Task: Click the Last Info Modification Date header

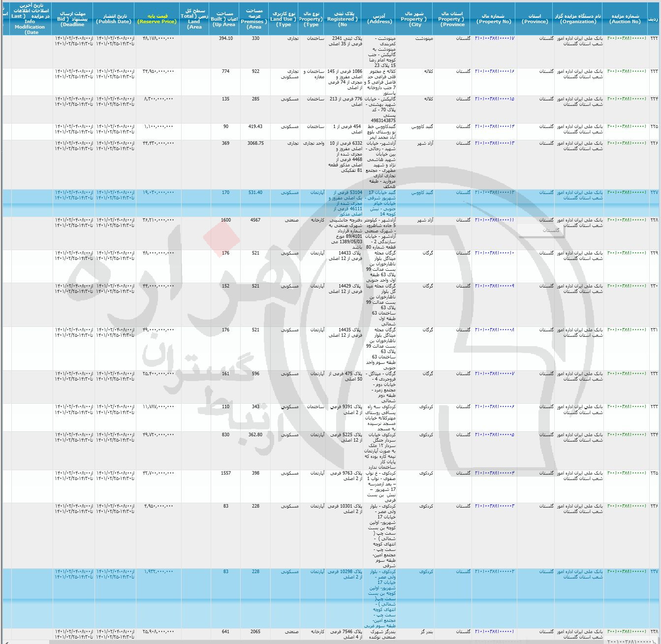Action: point(31,19)
